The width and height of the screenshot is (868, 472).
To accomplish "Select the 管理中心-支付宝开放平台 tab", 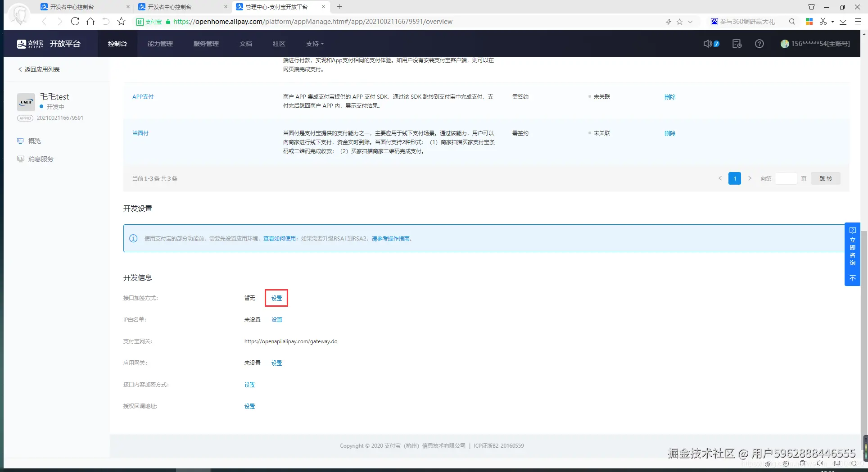I will click(x=277, y=7).
